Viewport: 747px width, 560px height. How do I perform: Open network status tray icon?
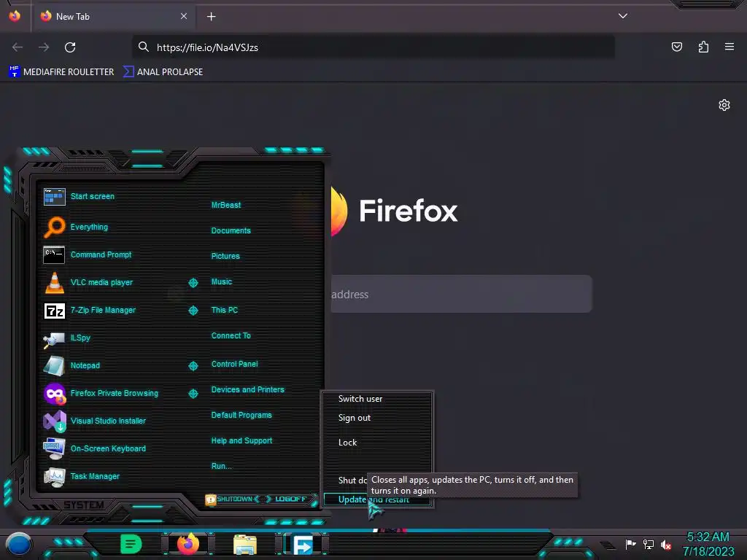click(x=648, y=544)
